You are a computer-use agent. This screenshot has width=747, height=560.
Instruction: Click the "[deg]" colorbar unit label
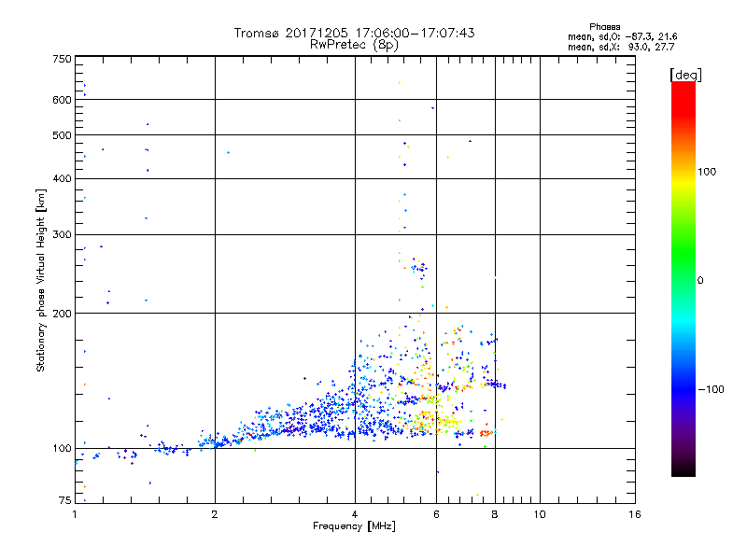pyautogui.click(x=685, y=75)
